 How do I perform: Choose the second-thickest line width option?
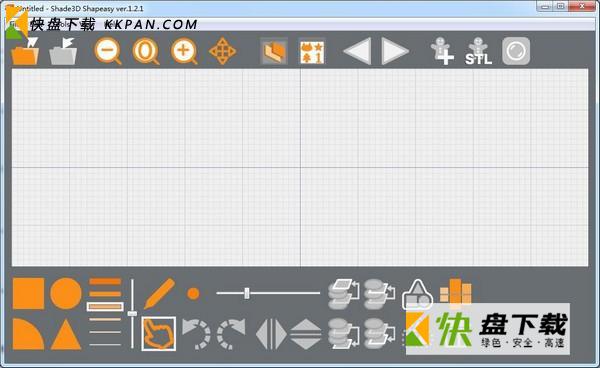pyautogui.click(x=105, y=294)
